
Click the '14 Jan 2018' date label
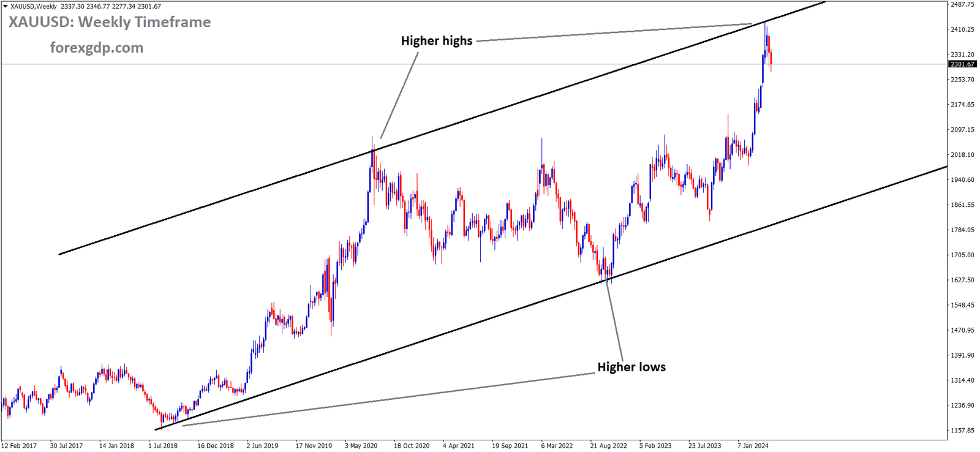tap(116, 446)
